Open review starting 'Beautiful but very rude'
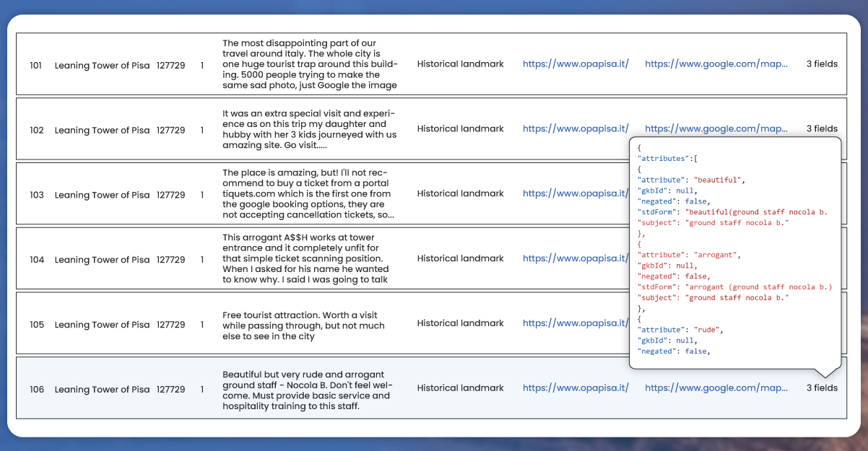Image resolution: width=868 pixels, height=451 pixels. [x=308, y=390]
